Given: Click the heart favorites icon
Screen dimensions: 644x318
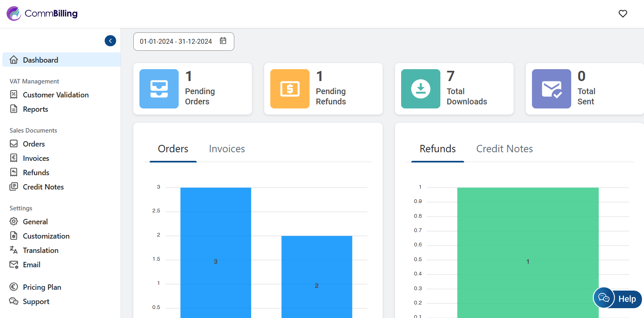Looking at the screenshot, I should click(x=623, y=14).
